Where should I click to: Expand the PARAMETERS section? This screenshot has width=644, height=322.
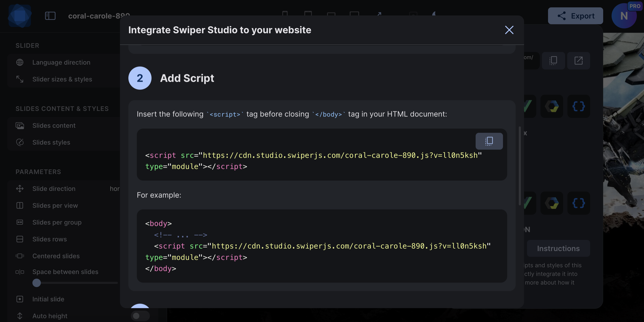click(38, 171)
